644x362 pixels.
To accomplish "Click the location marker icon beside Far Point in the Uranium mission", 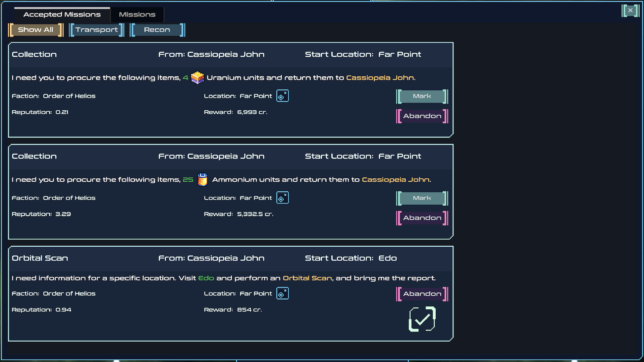I will coord(282,96).
